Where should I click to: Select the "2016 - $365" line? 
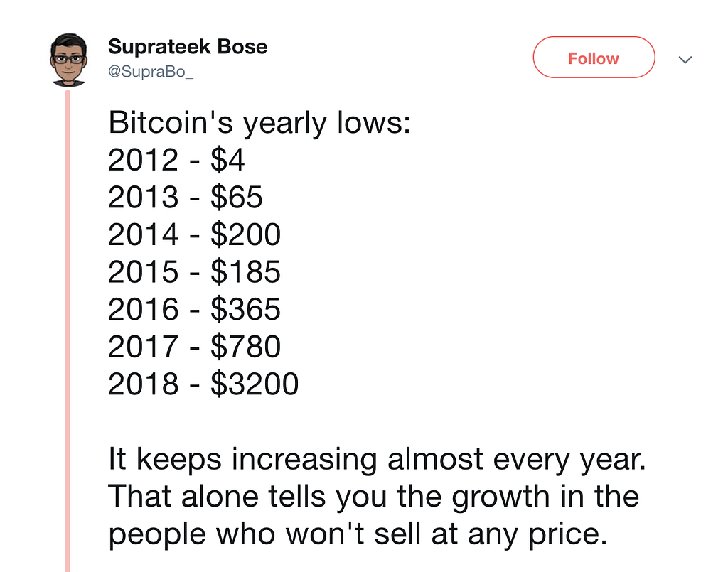(x=194, y=309)
